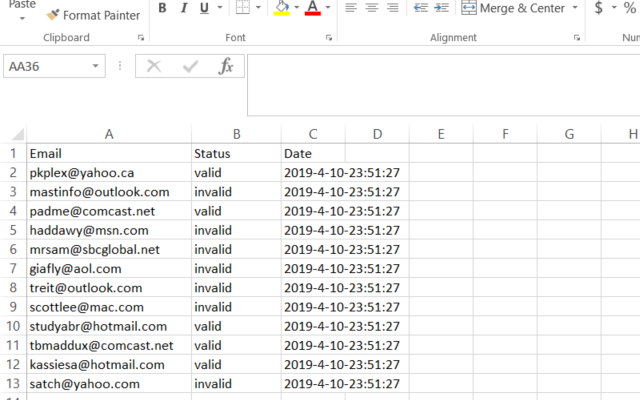Open the underline style dropdown arrow
This screenshot has width=640, height=400.
[x=220, y=7]
